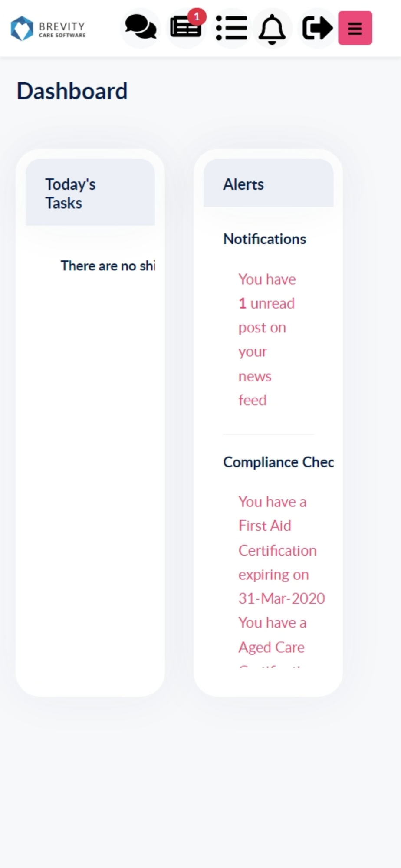Click the divider line below Notifications
Image resolution: width=401 pixels, height=868 pixels.
[x=269, y=434]
